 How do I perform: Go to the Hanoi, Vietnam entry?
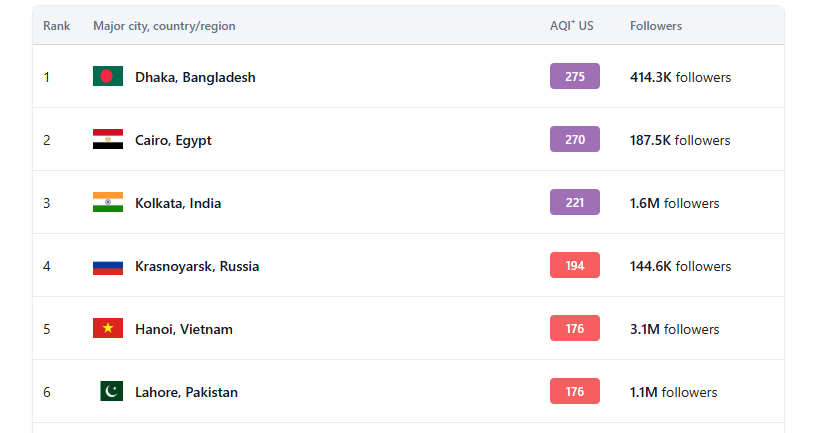point(184,329)
